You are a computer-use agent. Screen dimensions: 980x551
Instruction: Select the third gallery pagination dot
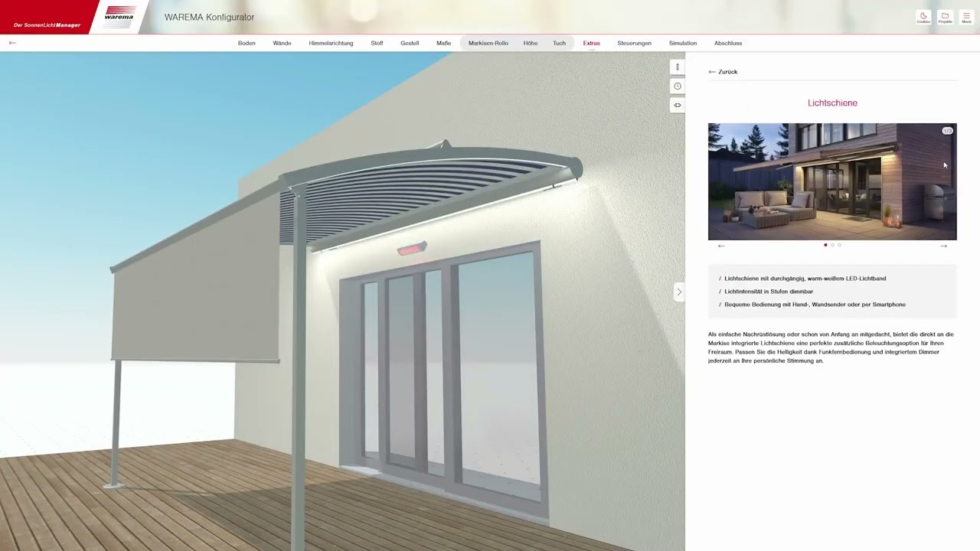coord(839,245)
